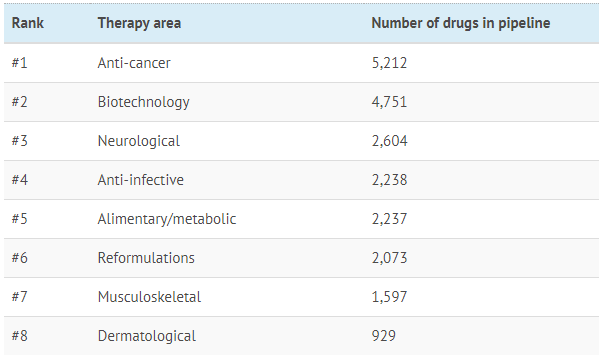The height and width of the screenshot is (363, 599).
Task: Click the 929 pipeline count
Action: pos(384,336)
